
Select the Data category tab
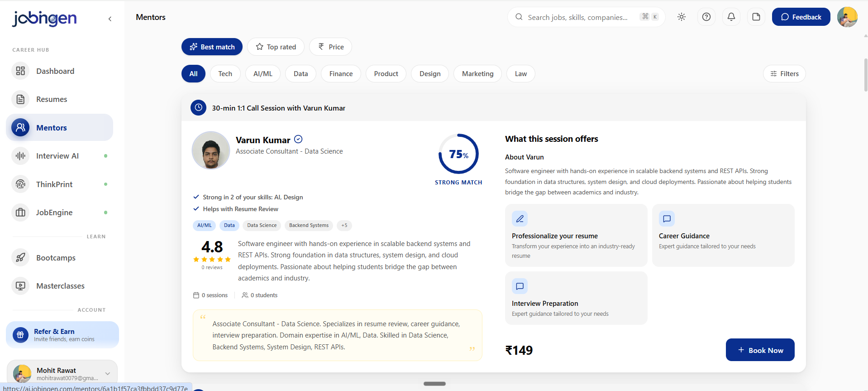coord(300,73)
